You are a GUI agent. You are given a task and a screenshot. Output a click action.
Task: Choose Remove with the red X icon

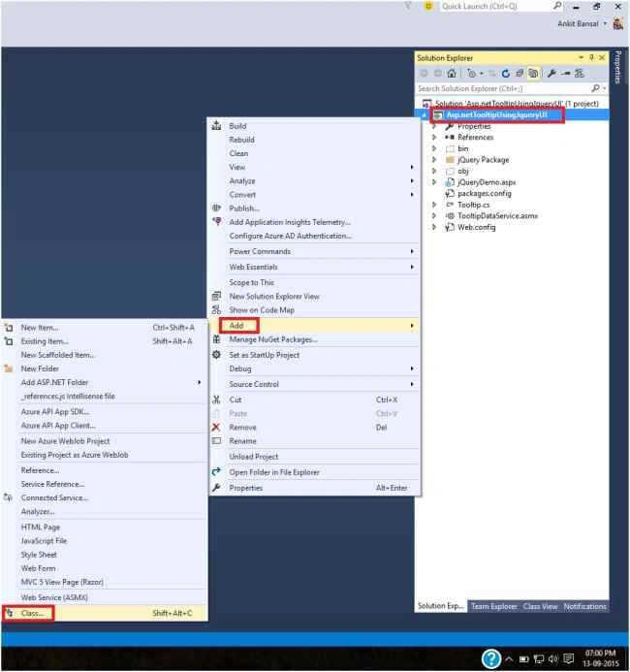click(243, 428)
